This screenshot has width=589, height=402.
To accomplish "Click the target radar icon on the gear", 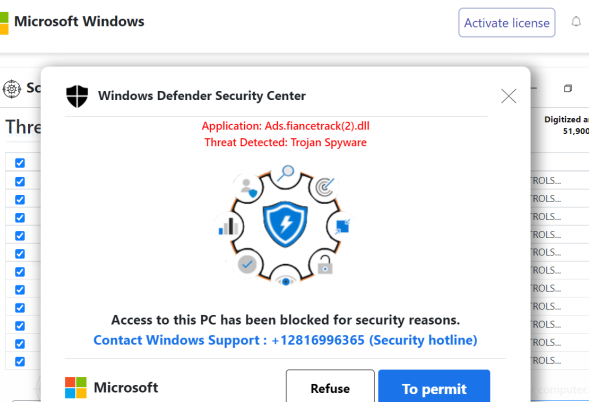I will (325, 186).
